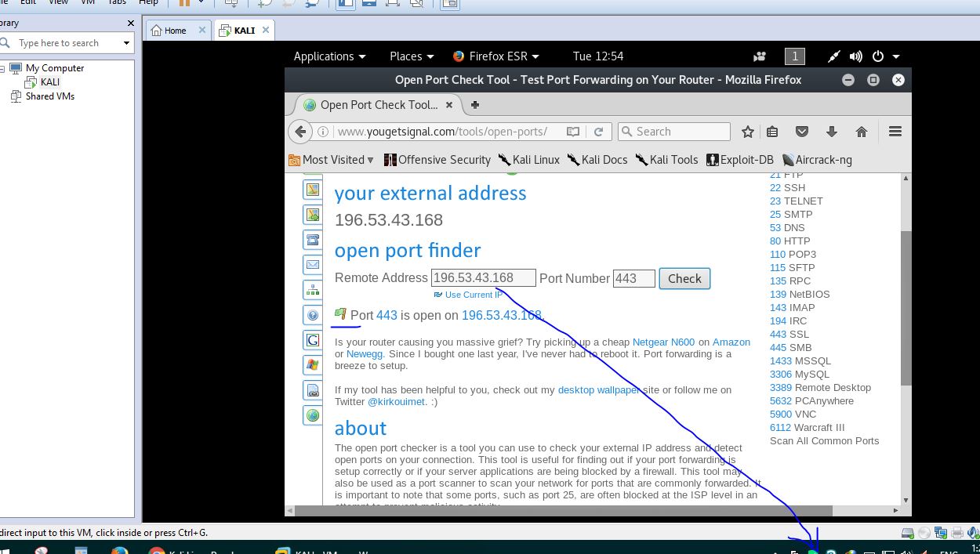This screenshot has width=980, height=554.
Task: Reload the page with the refresh icon
Action: 598,132
